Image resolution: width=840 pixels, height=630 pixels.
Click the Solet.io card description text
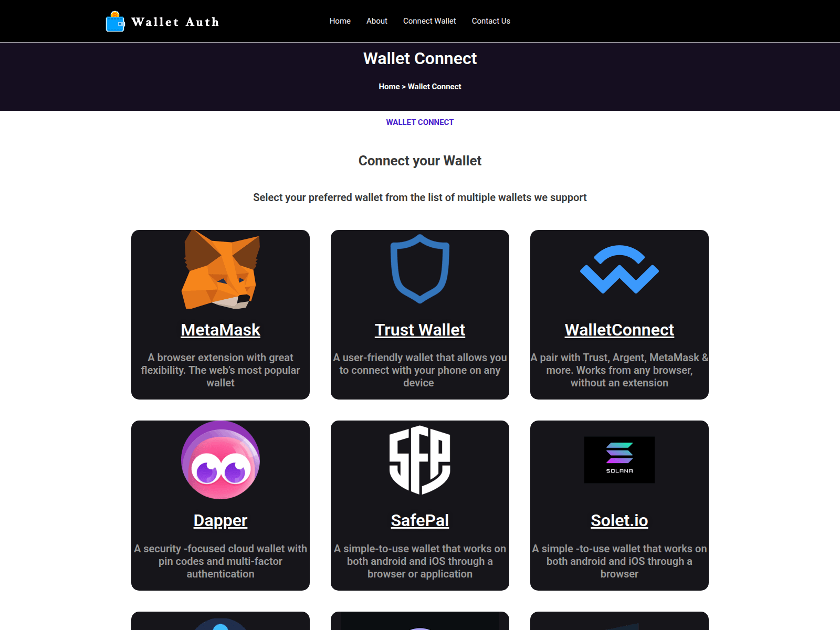coord(619,561)
